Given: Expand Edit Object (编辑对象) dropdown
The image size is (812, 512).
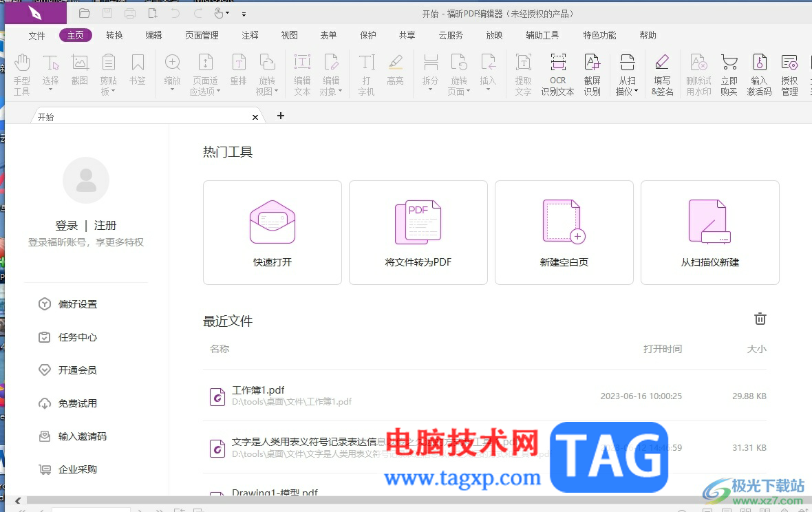Looking at the screenshot, I should click(340, 91).
